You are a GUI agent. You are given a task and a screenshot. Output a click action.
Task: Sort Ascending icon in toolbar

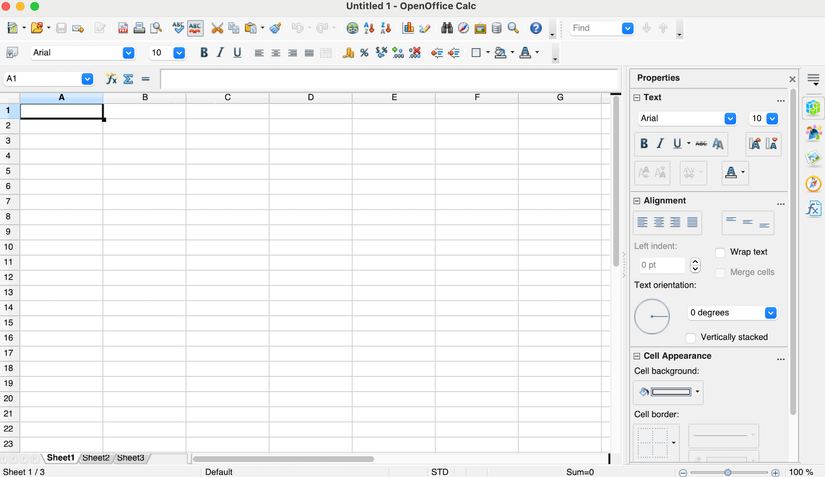[369, 28]
